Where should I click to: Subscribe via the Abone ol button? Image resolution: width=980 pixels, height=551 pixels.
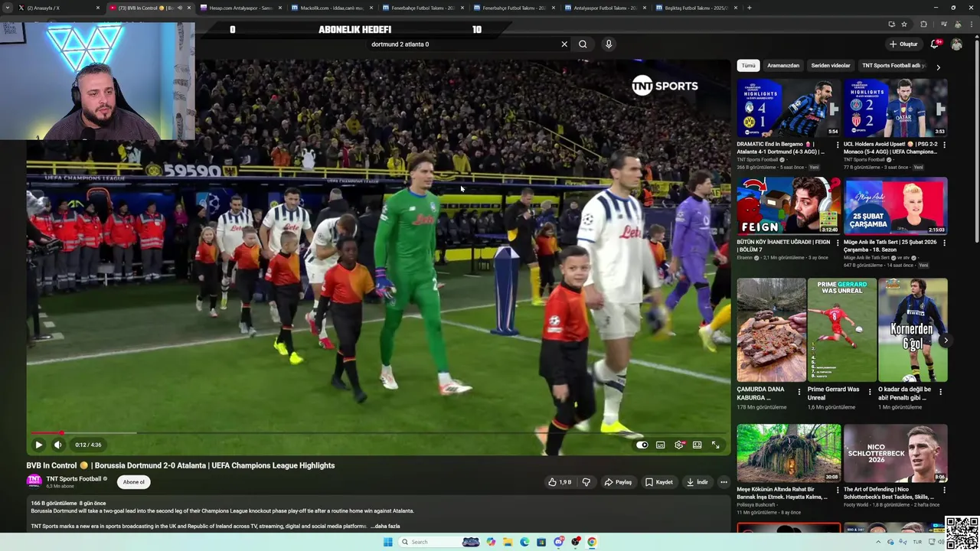134,482
